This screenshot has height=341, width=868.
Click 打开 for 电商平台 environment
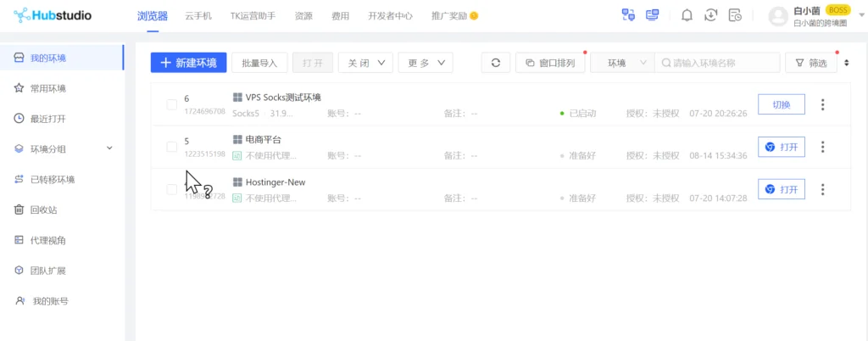[x=781, y=147]
